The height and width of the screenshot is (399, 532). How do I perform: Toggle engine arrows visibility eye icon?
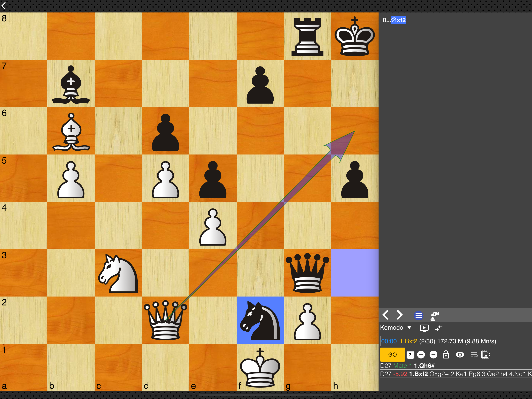tap(460, 354)
